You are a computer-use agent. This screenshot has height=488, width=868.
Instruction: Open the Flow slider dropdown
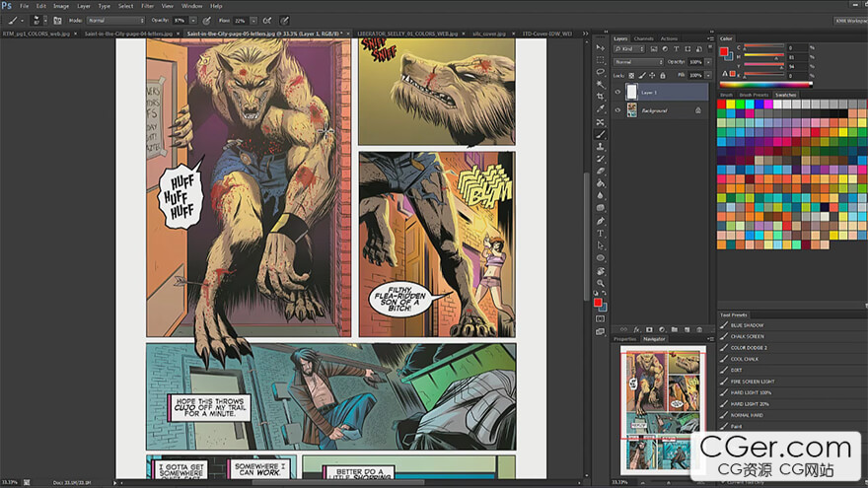(253, 21)
